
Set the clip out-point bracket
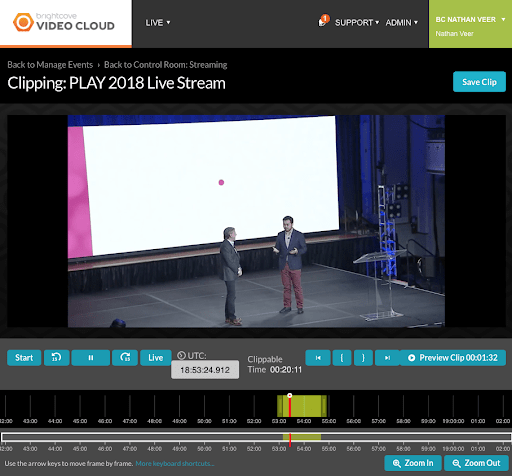click(x=363, y=358)
